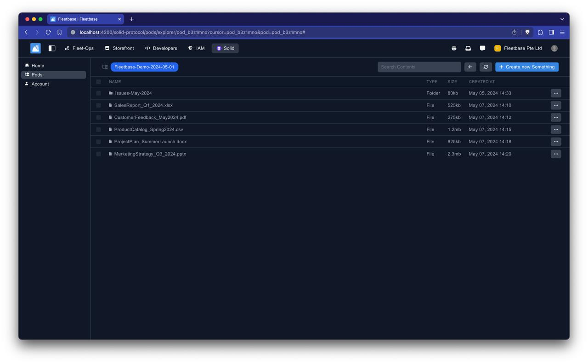Open actions menu for CustomerFeedback_May2024.pdf
This screenshot has height=364, width=588.
pos(556,118)
